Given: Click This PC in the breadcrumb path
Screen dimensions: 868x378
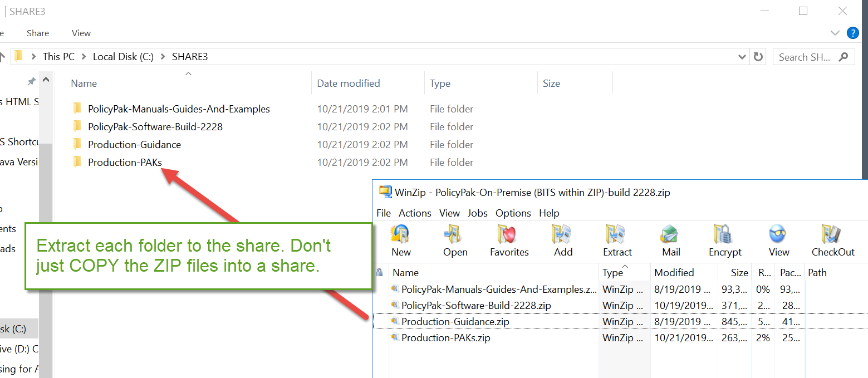Looking at the screenshot, I should tap(58, 56).
